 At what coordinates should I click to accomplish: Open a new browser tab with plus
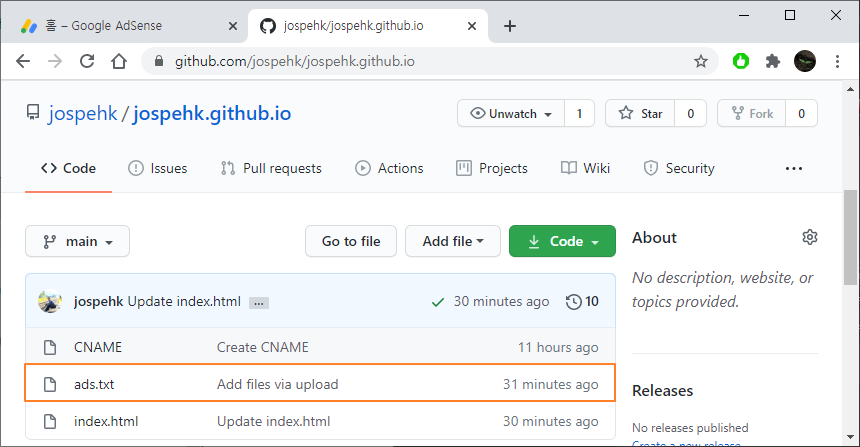(510, 26)
